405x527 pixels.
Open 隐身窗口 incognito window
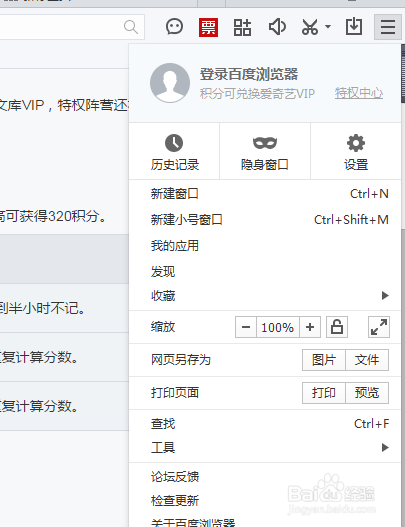(x=265, y=152)
